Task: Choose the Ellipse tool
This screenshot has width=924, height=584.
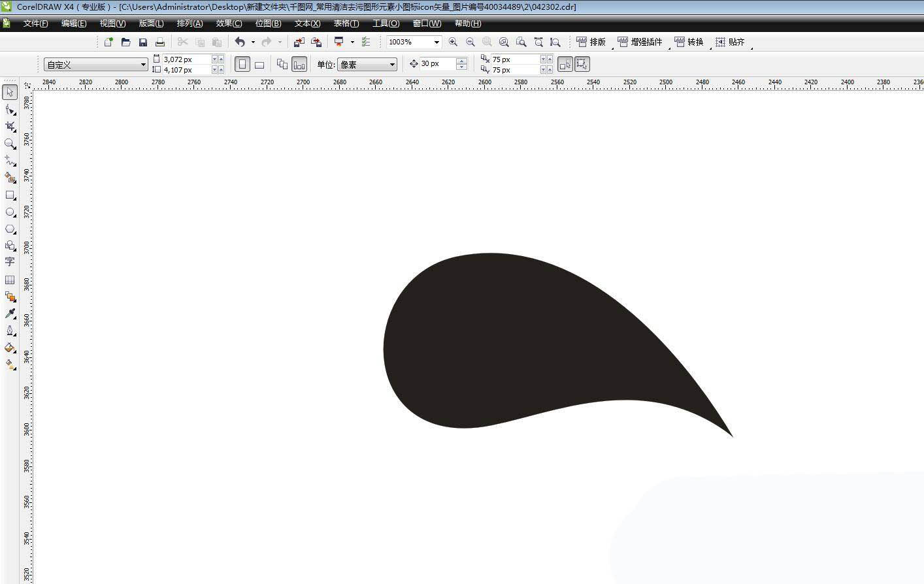Action: pyautogui.click(x=10, y=212)
